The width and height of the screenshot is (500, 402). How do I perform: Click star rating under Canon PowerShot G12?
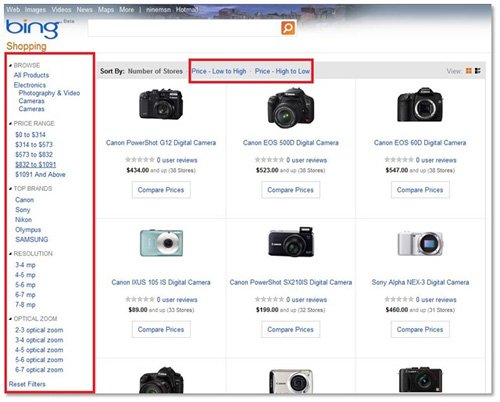pos(140,160)
